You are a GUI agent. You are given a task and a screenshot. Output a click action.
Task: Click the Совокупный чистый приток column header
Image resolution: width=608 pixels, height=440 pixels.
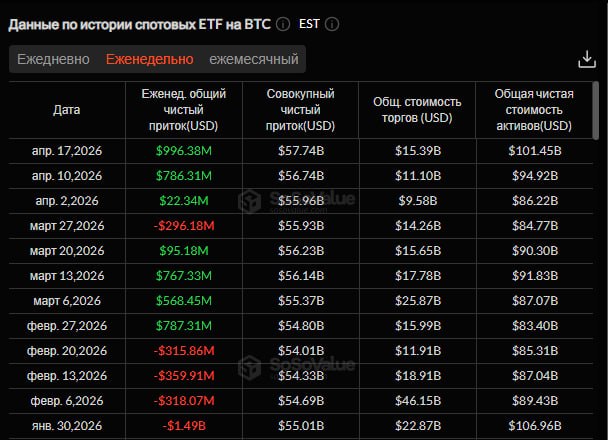pos(301,110)
